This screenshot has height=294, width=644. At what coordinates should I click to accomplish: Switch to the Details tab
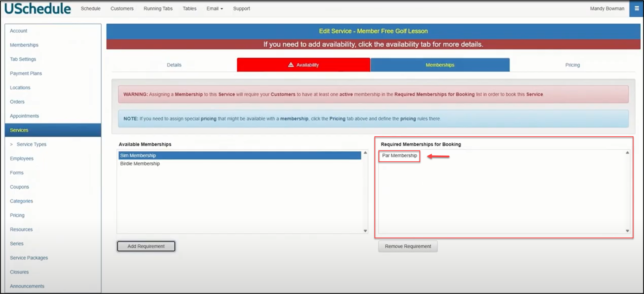point(174,65)
